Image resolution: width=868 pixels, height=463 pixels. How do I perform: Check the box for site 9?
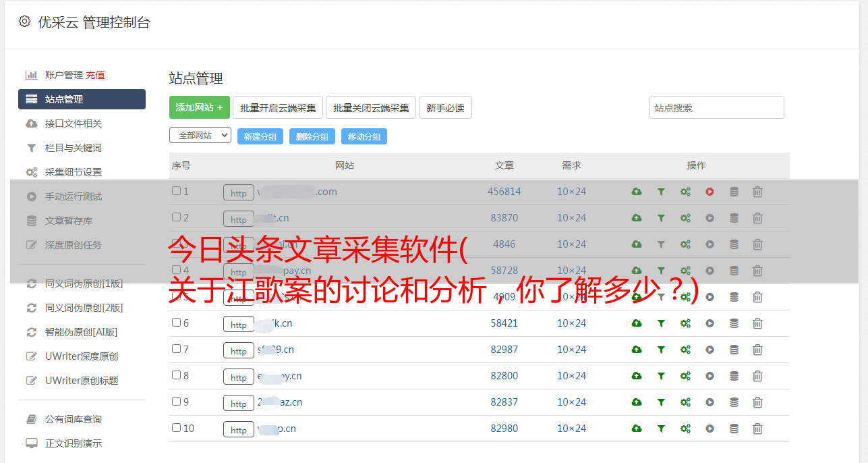(x=176, y=402)
